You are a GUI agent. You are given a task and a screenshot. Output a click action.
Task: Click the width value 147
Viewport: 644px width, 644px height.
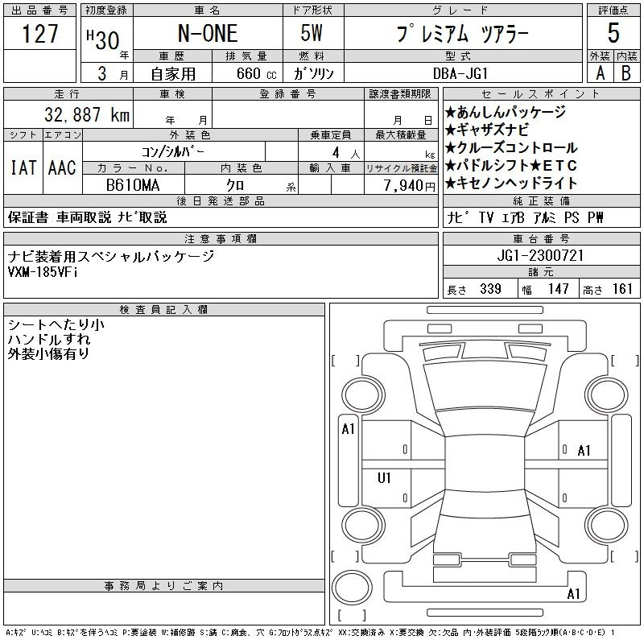(x=558, y=289)
